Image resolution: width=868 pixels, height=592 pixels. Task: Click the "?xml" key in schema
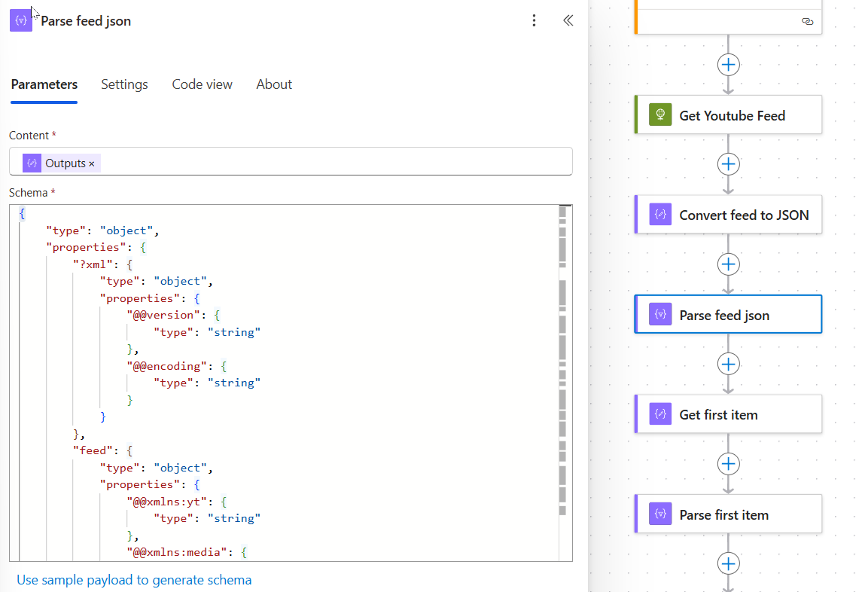coord(93,264)
